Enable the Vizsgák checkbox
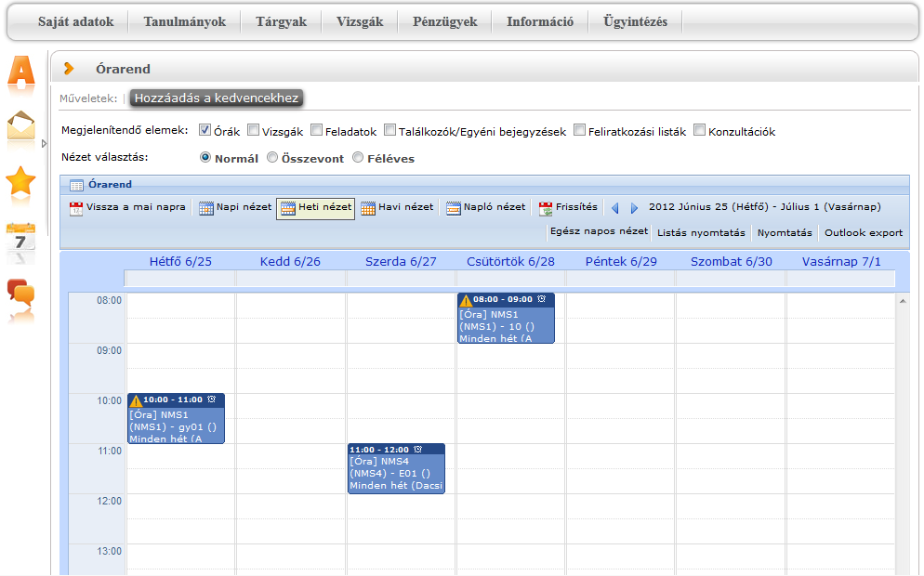This screenshot has width=924, height=576. [253, 130]
